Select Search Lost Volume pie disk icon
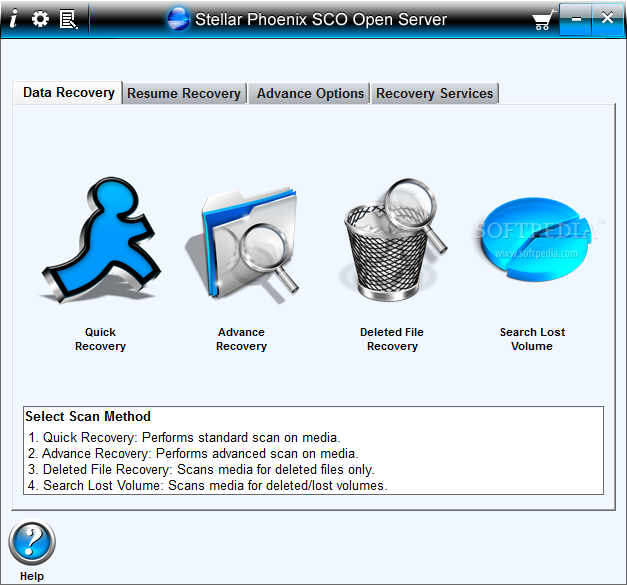 coord(534,239)
